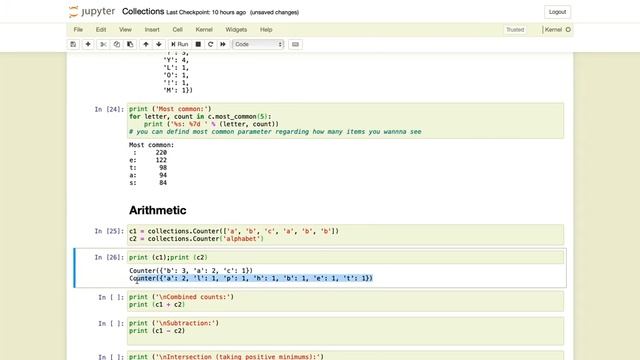Click the Arithmetic heading
640x360 pixels.
click(158, 210)
